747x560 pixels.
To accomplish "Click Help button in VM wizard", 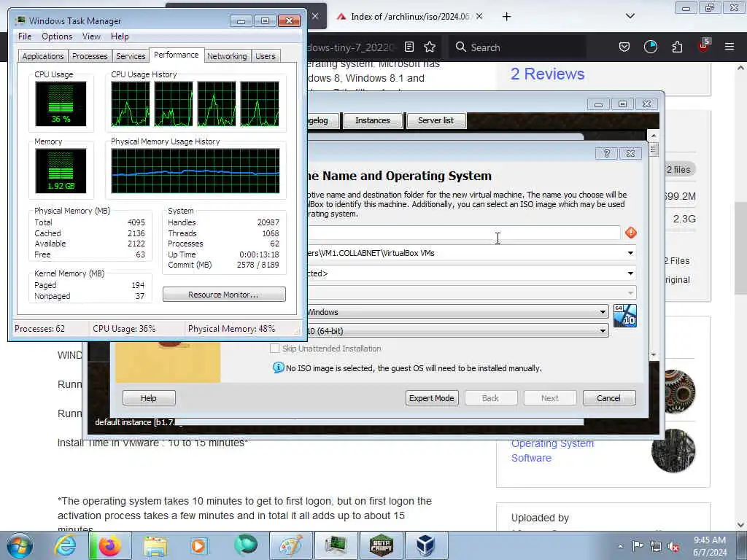I will pos(149,398).
